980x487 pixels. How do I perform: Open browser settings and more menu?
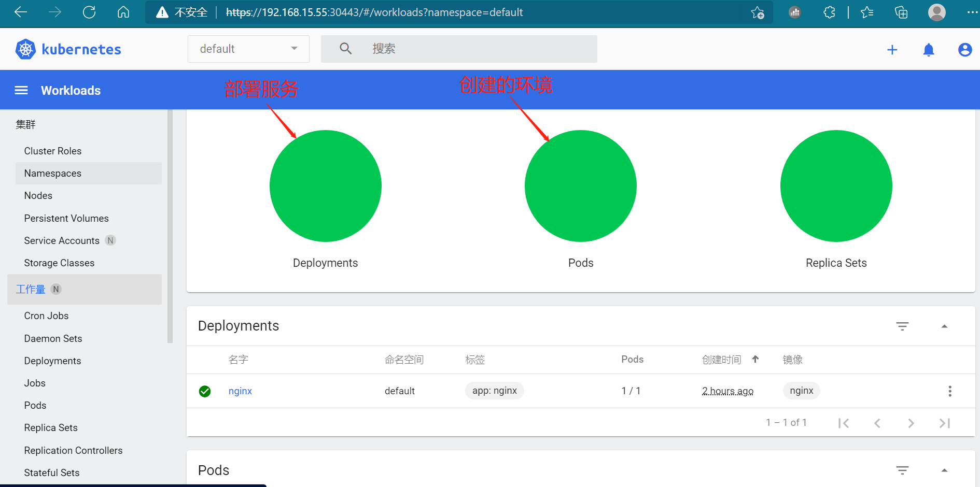[972, 12]
